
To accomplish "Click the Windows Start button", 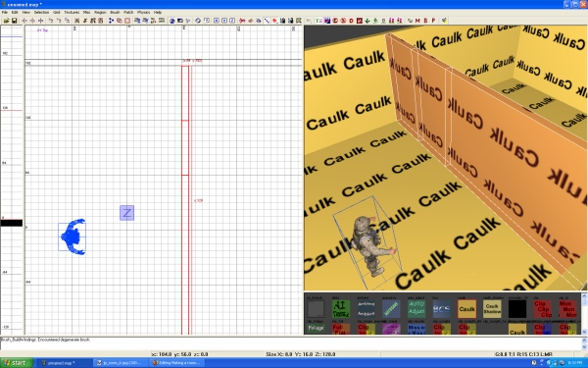I will pyautogui.click(x=17, y=363).
